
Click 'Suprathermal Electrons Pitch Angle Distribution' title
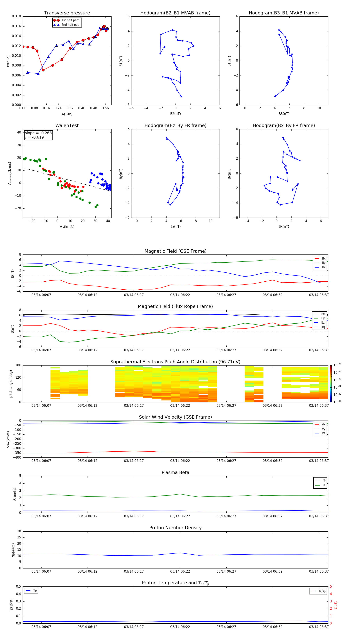(x=175, y=362)
